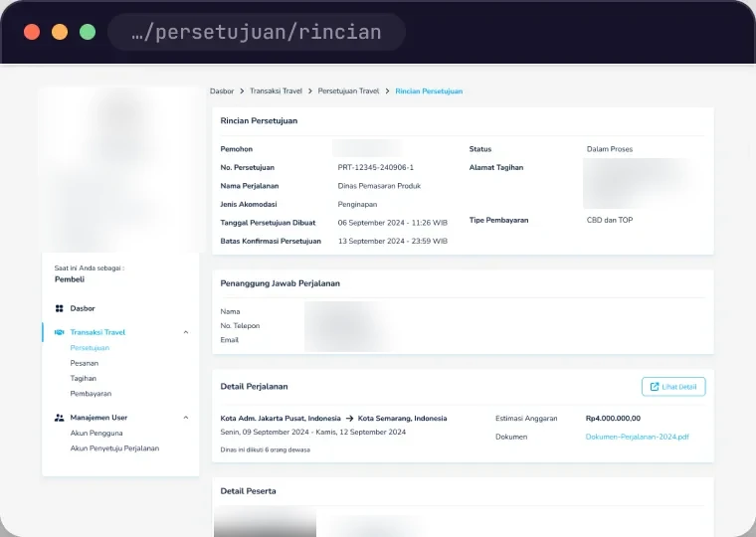Click the red window close dot
Viewport: 756px width, 537px height.
click(32, 32)
